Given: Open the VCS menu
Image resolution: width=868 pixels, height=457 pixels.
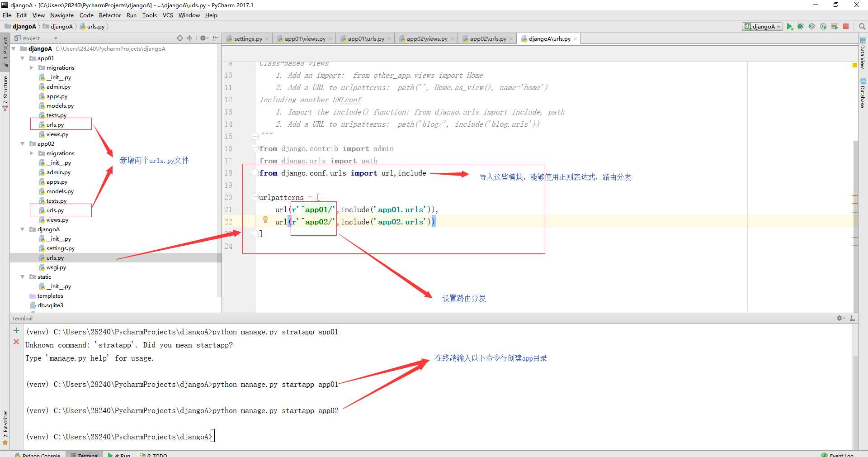Looking at the screenshot, I should pos(168,15).
